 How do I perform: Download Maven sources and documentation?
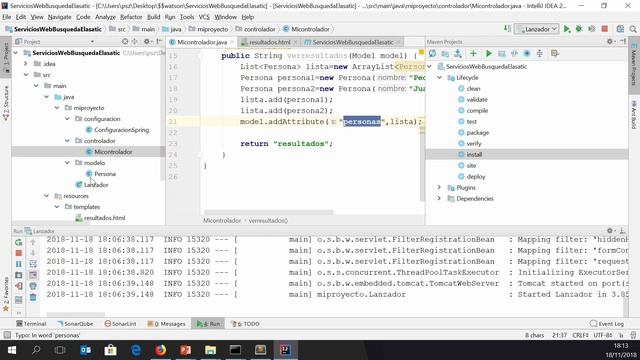[458, 53]
